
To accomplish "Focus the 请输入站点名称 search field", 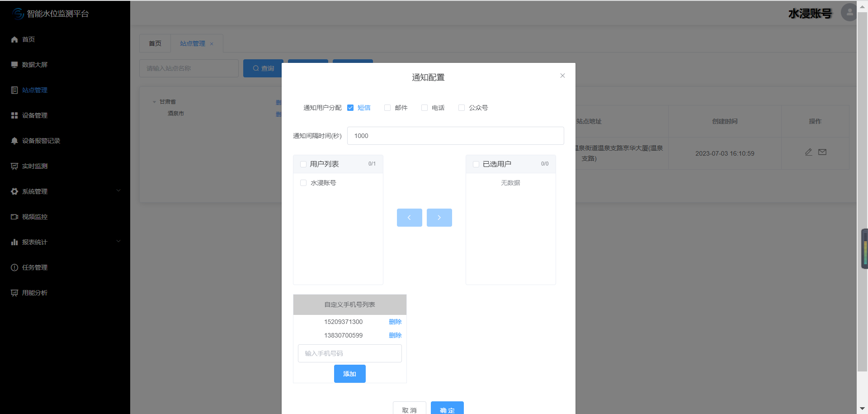I will (189, 68).
